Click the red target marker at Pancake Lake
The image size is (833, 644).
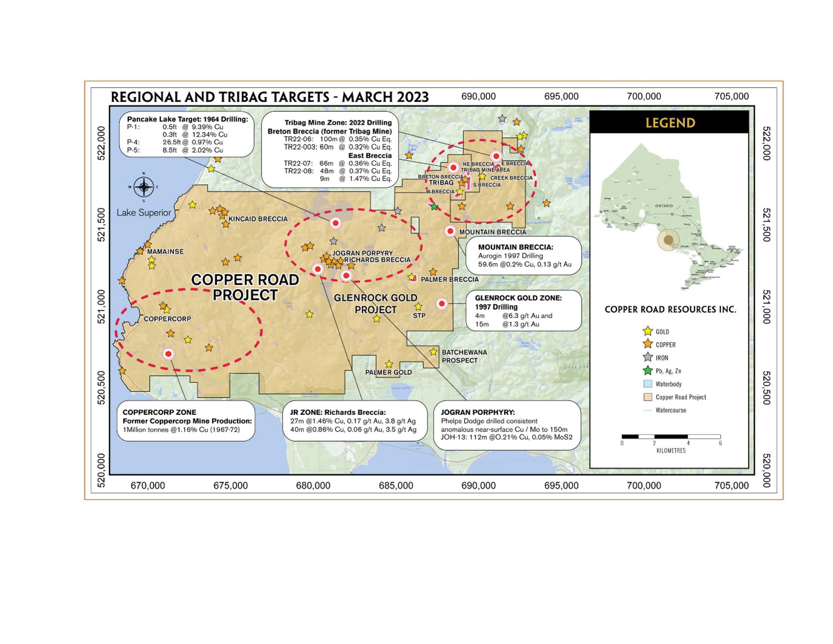click(335, 223)
